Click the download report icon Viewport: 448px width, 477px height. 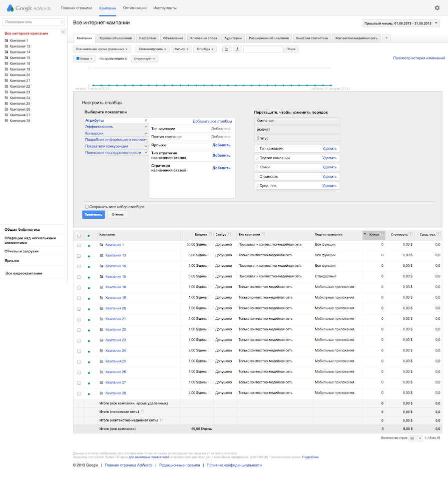[x=237, y=49]
